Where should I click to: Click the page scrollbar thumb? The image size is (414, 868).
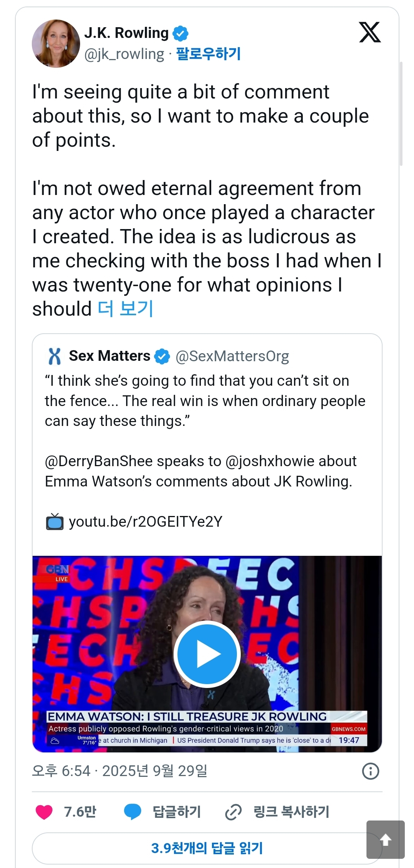click(401, 113)
